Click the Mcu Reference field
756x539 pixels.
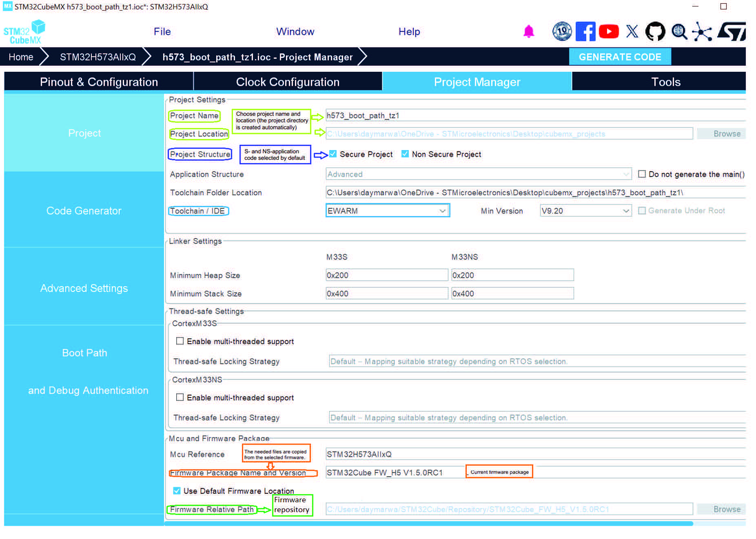pyautogui.click(x=536, y=454)
